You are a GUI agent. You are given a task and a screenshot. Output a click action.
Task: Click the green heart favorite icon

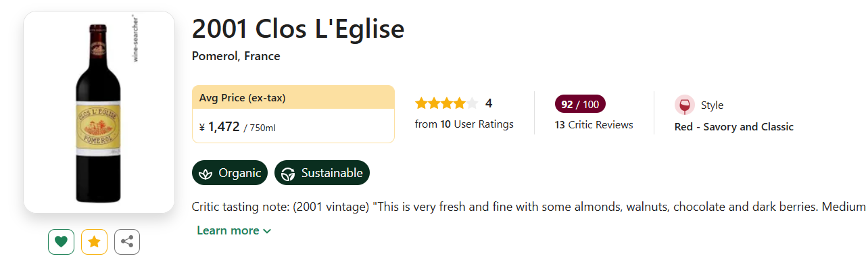pos(61,242)
